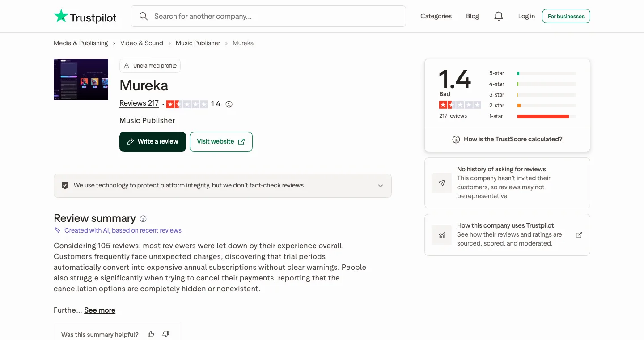Mark the summary as unhelpful with thumbs down
Viewport: 644px width, 340px height.
[166, 334]
